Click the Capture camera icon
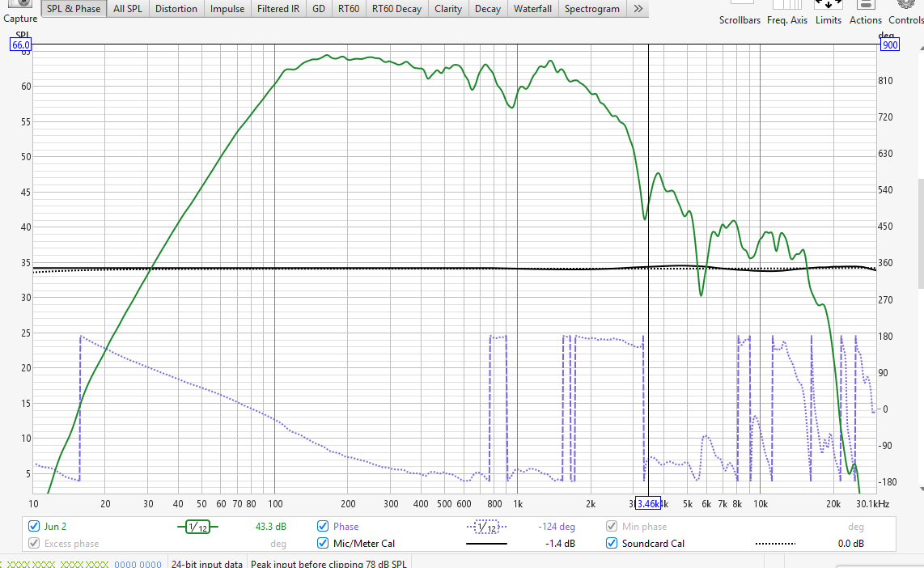924x568 pixels. [20, 5]
